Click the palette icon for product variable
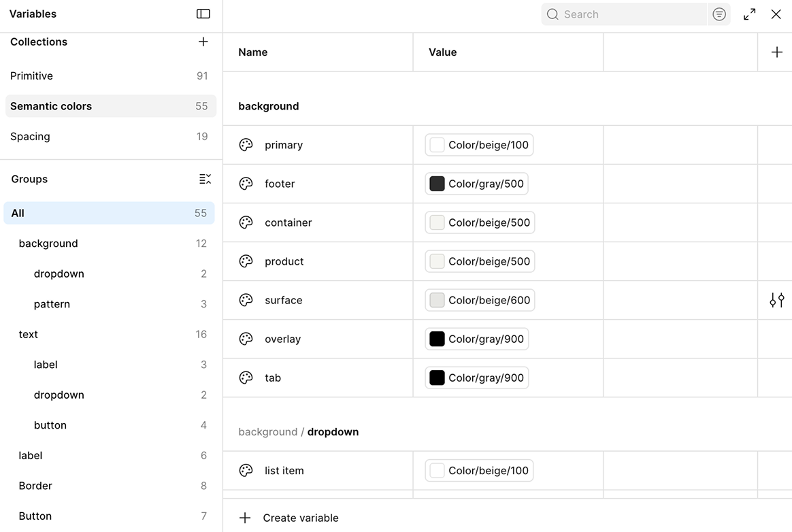 [246, 261]
